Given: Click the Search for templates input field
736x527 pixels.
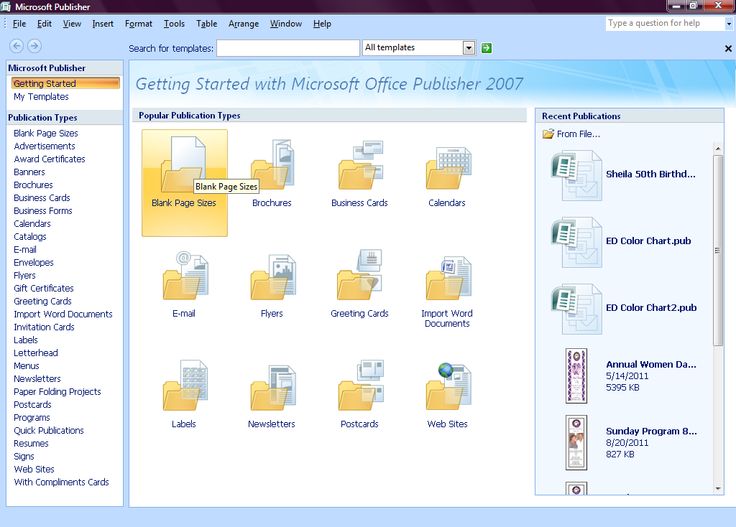Looking at the screenshot, I should click(288, 48).
